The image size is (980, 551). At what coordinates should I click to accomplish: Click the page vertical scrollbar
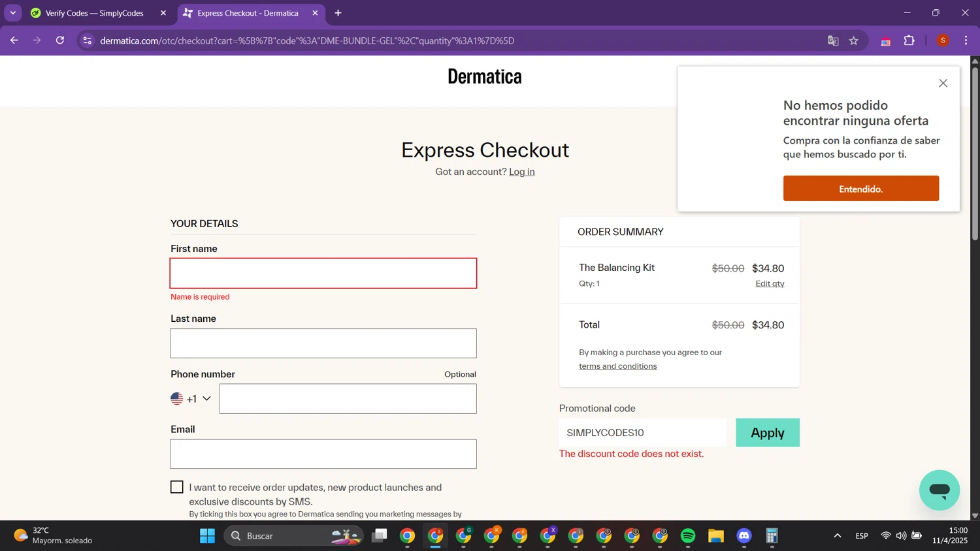[x=975, y=153]
